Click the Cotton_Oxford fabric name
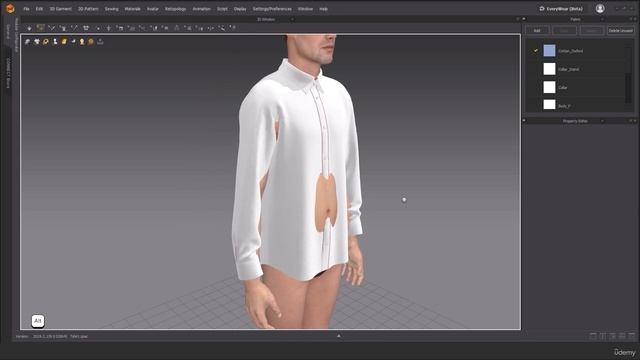This screenshot has height=360, width=640. (x=571, y=51)
